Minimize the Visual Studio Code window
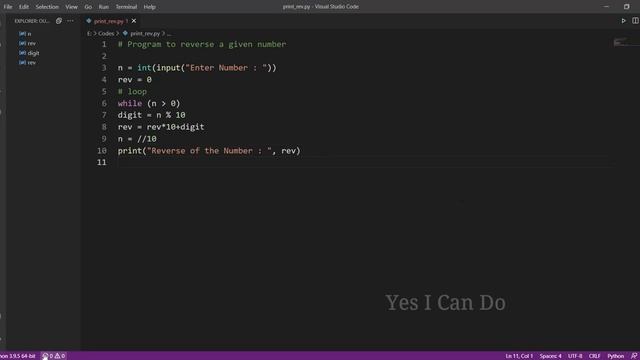The width and height of the screenshot is (640, 360). click(x=606, y=7)
